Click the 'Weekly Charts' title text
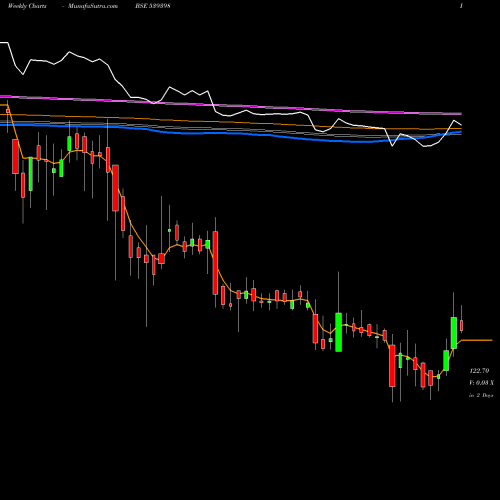This screenshot has height=500, width=500. point(27,6)
